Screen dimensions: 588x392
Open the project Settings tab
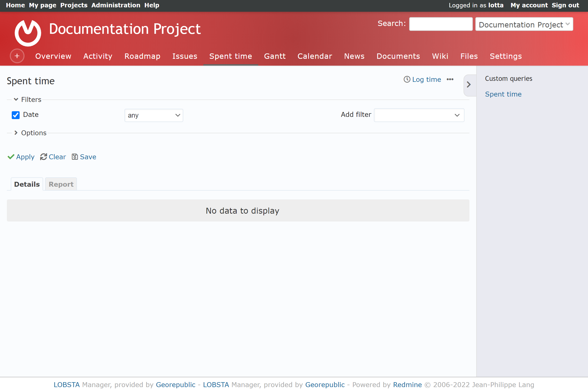pos(506,56)
